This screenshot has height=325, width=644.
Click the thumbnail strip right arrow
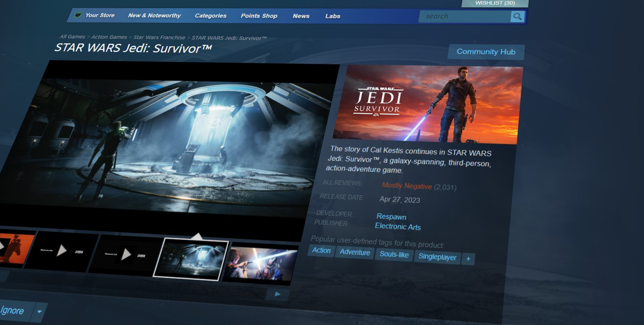(278, 294)
